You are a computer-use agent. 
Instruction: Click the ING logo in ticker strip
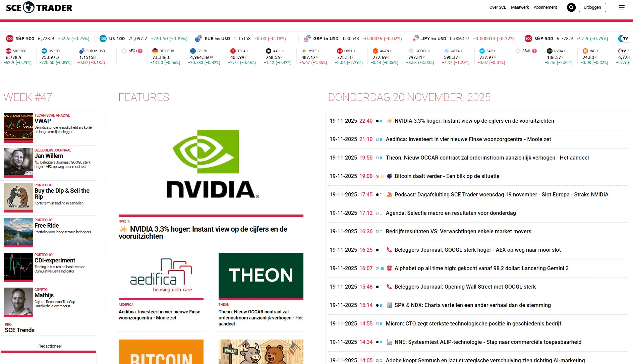[x=585, y=51]
